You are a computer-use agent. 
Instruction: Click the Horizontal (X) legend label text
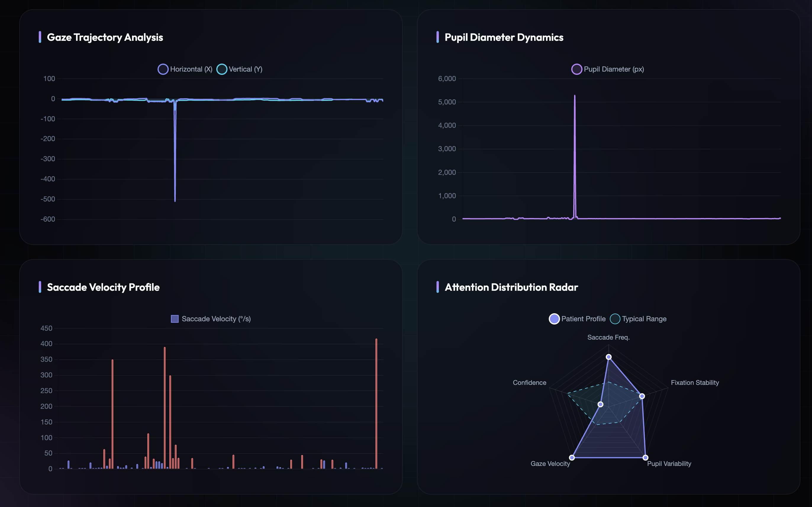coord(191,69)
